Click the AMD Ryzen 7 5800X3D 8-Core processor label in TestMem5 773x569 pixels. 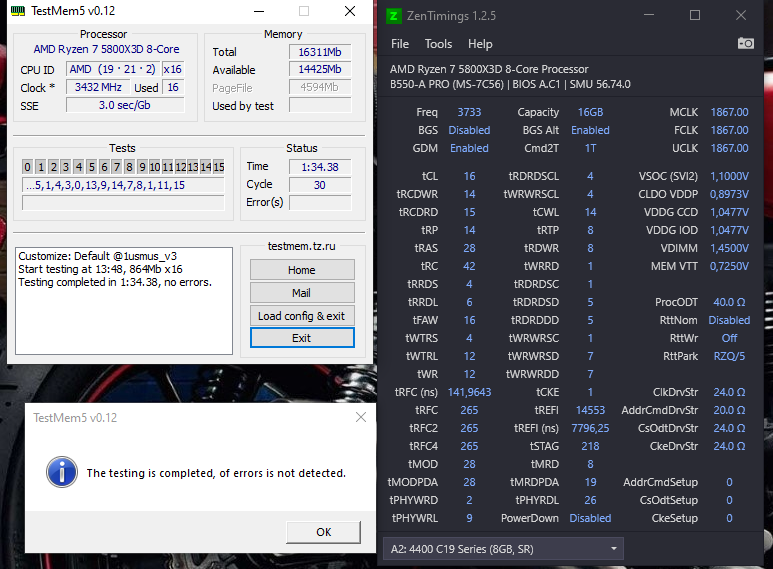[106, 49]
